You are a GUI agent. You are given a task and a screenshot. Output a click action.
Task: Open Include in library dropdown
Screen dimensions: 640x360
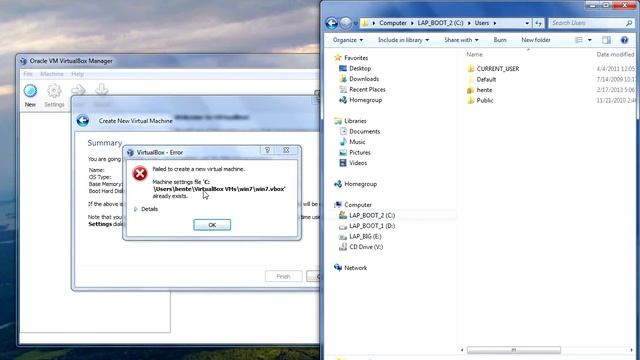click(403, 40)
